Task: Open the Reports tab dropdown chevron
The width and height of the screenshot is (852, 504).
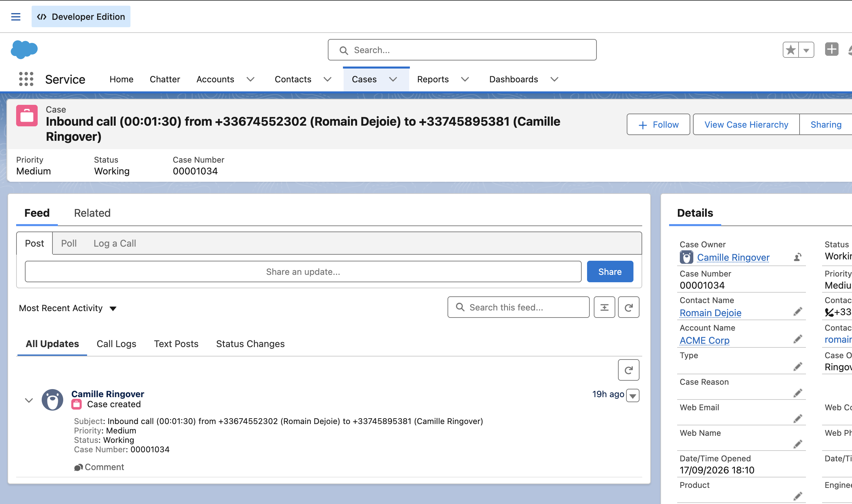Action: click(x=465, y=79)
